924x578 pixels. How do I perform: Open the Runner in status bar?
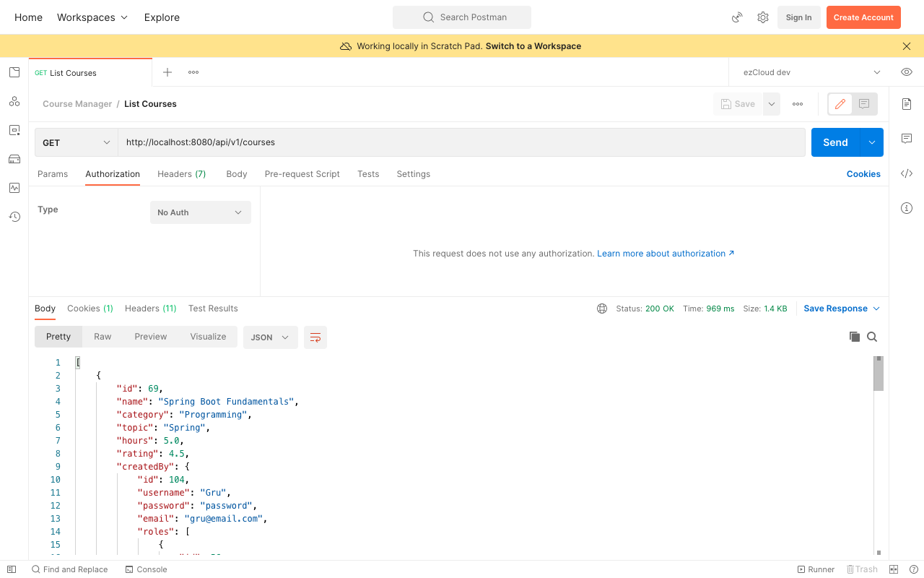816,569
